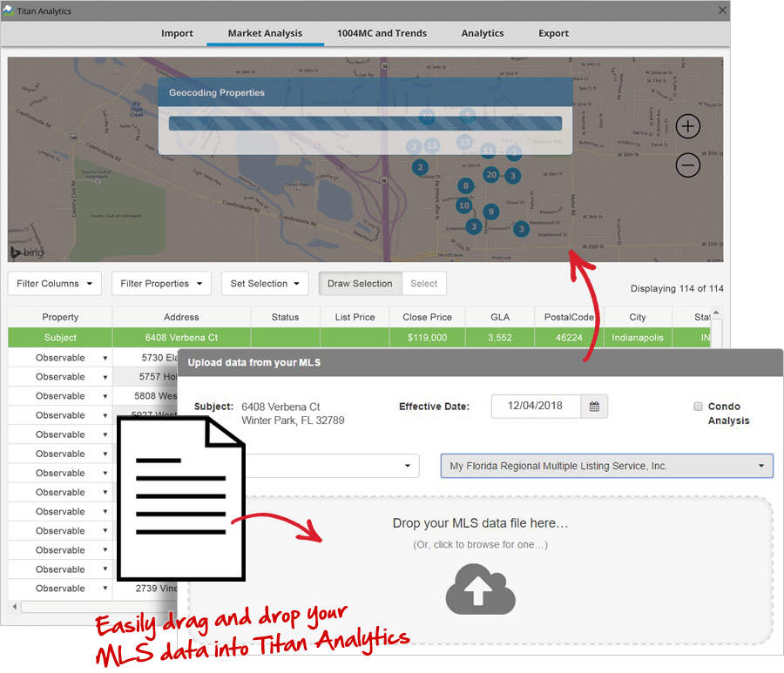Viewport: 784px width, 673px height.
Task: Zoom out on the map with minus icon
Action: pyautogui.click(x=688, y=165)
